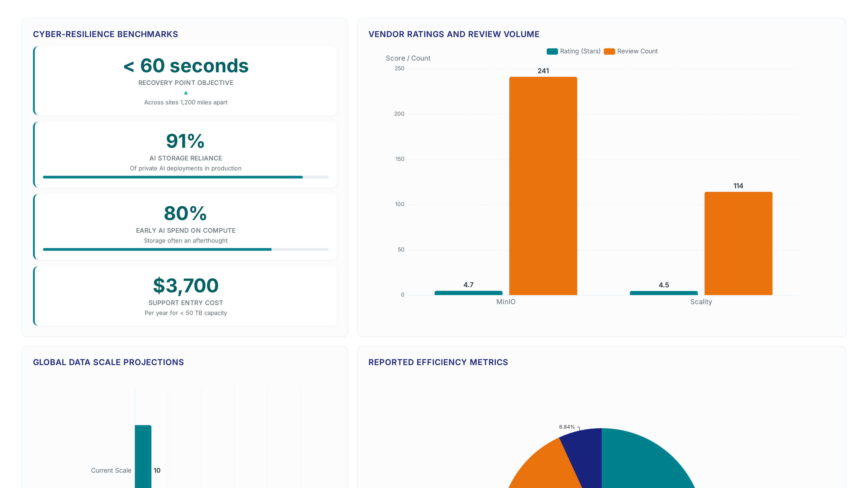
Task: Click the "Current Scale" axis label
Action: point(111,470)
